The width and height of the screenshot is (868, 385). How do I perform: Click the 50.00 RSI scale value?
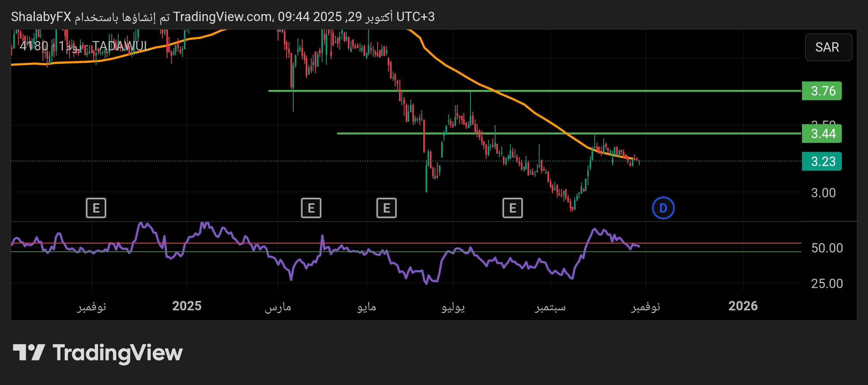click(827, 248)
